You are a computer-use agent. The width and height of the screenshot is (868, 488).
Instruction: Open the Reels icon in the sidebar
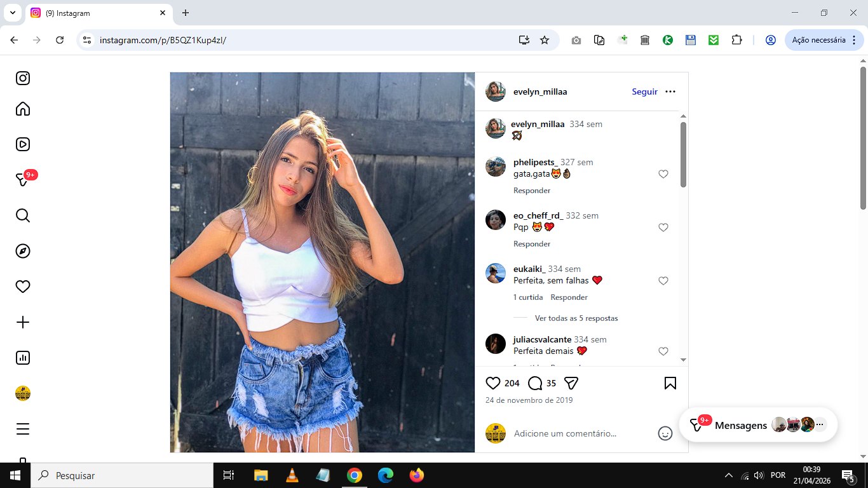pyautogui.click(x=23, y=144)
